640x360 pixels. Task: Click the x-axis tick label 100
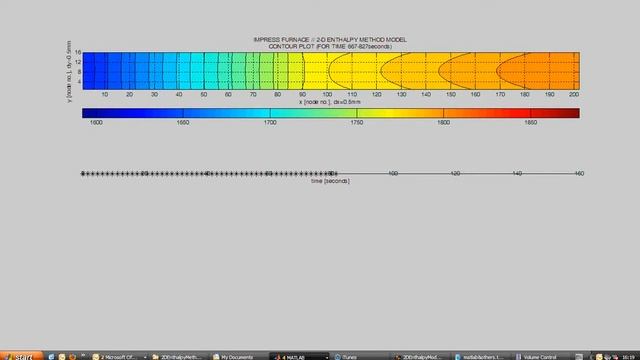[x=327, y=94]
